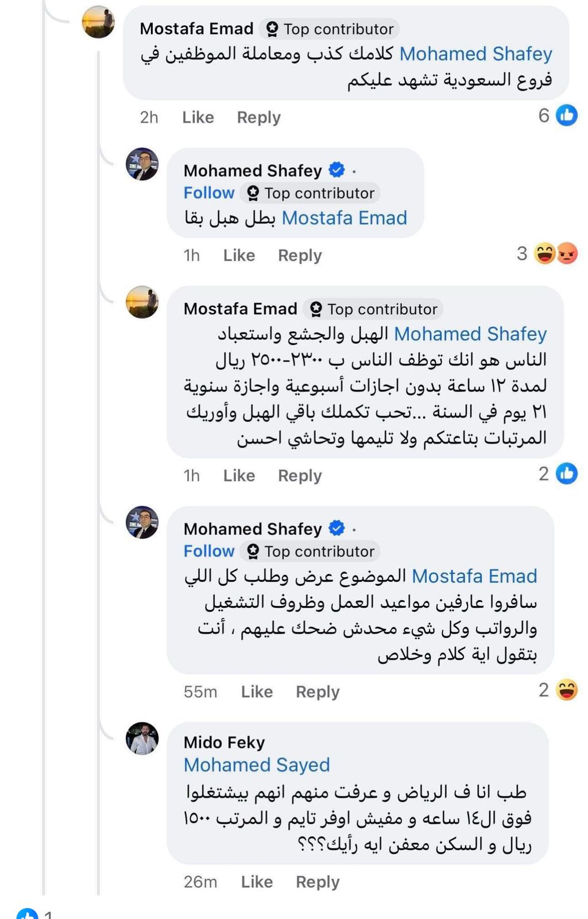Click the Mohamed Shafey mention in the top comment
588x919 pixels.
475,54
